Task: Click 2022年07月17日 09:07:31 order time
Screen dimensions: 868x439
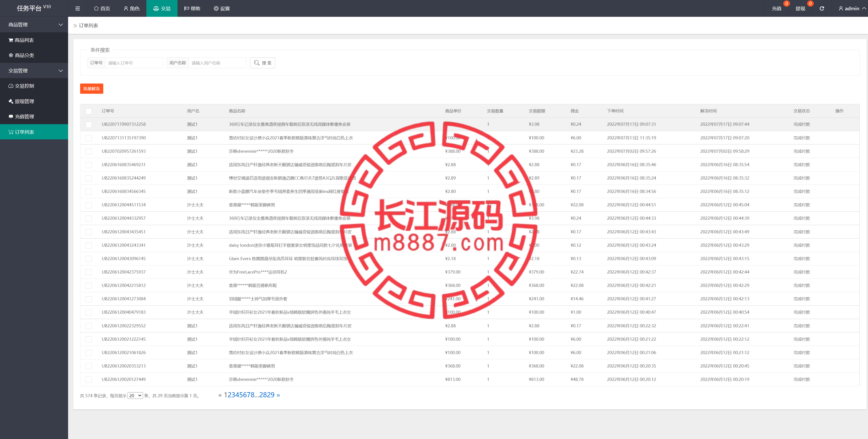Action: pyautogui.click(x=631, y=124)
